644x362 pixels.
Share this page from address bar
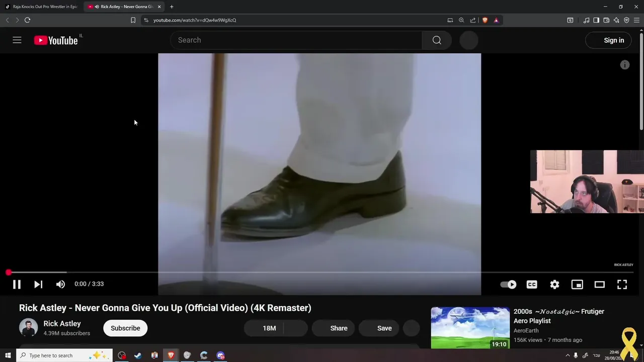click(473, 20)
